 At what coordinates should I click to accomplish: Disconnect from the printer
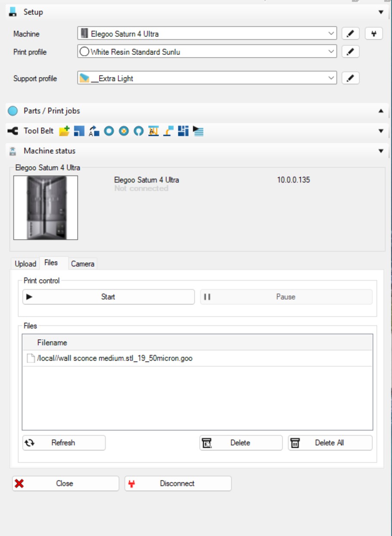pyautogui.click(x=178, y=483)
